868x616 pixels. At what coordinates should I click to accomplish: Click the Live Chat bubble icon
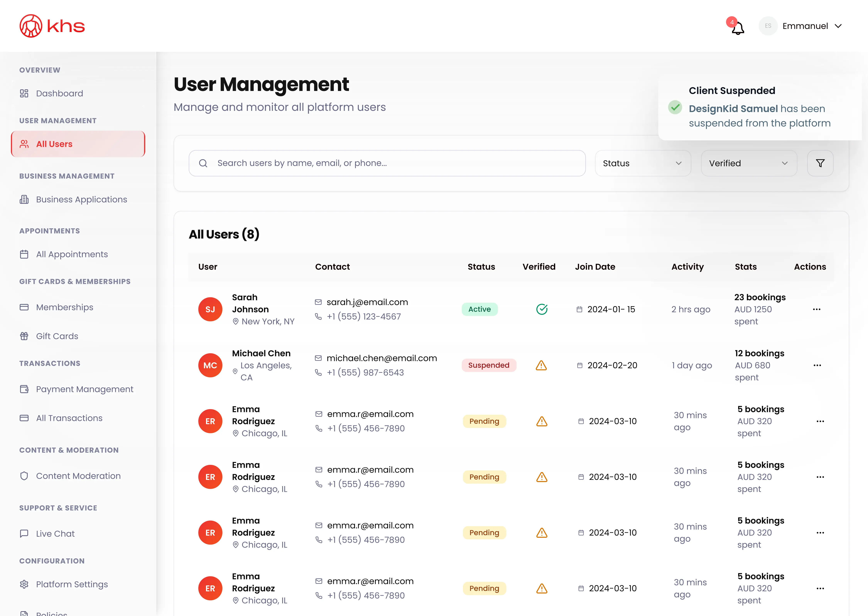click(x=24, y=533)
